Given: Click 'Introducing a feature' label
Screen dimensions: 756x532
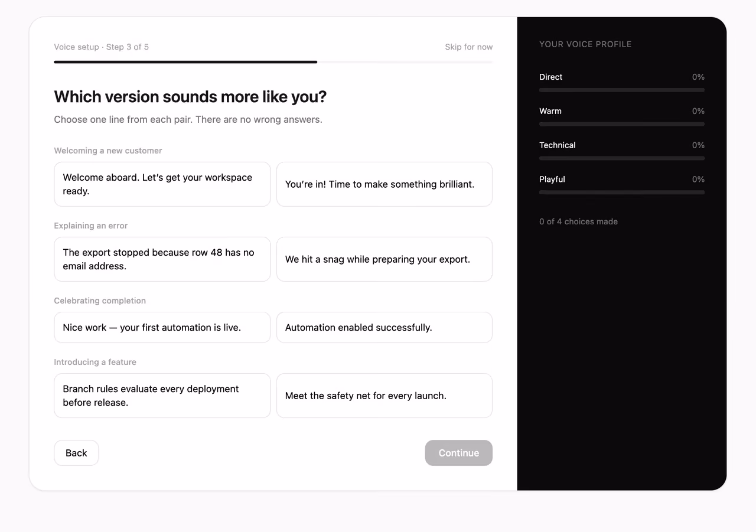Looking at the screenshot, I should pos(95,362).
